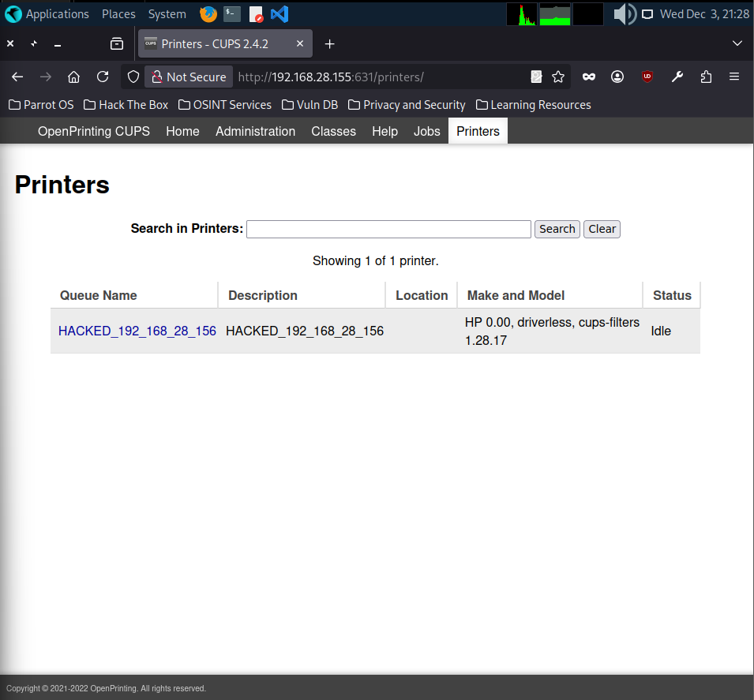Open the OSINT Services bookmarks folder

click(x=224, y=105)
